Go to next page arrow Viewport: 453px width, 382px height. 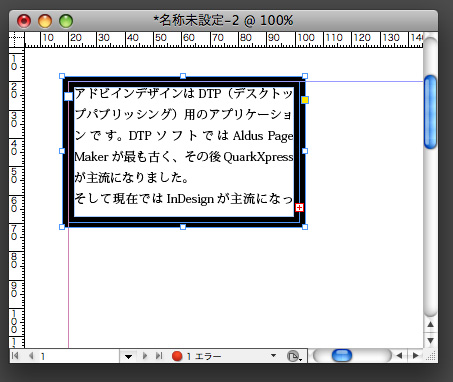[145, 356]
